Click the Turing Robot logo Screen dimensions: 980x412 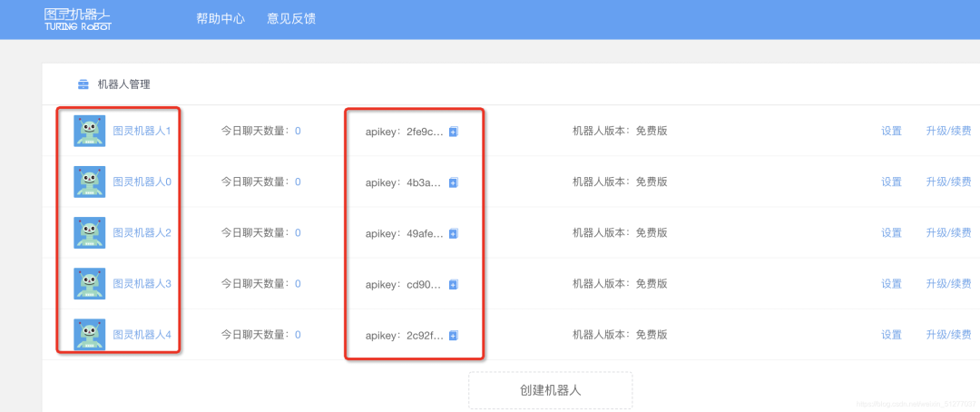coord(78,19)
